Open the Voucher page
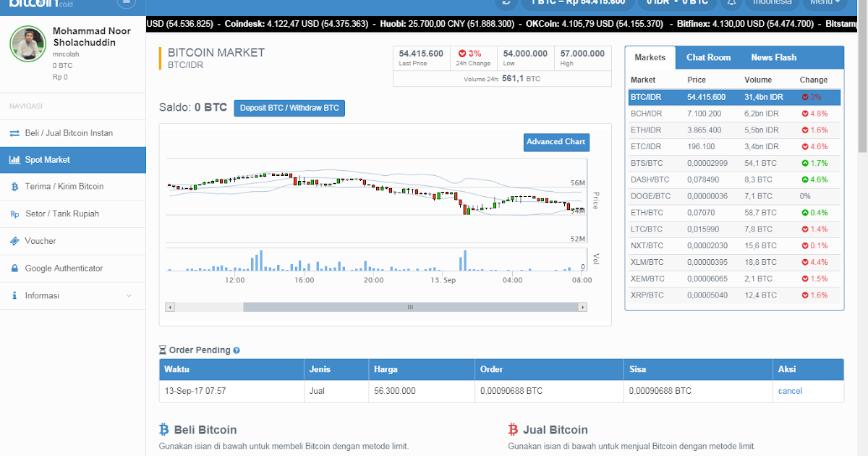The width and height of the screenshot is (868, 456). pyautogui.click(x=72, y=241)
